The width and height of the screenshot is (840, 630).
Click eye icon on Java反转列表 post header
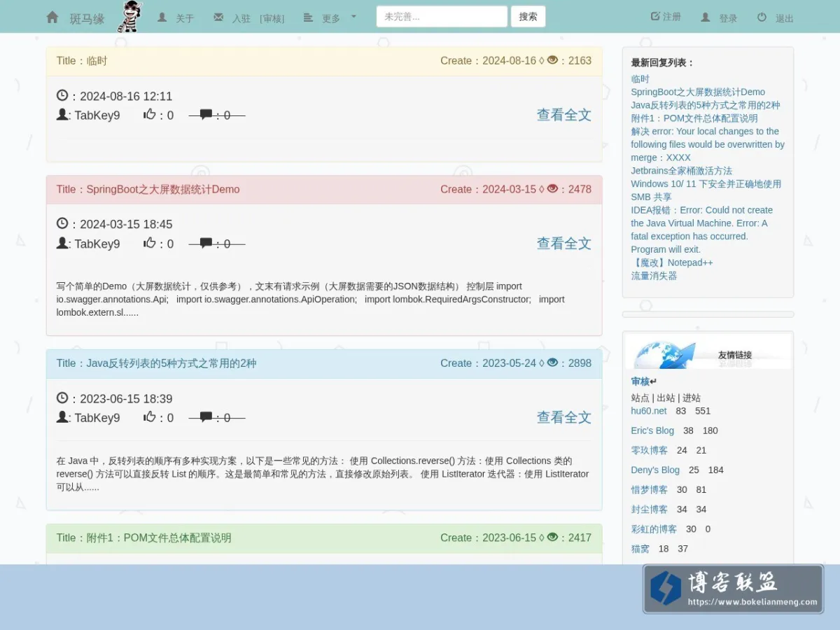click(x=552, y=363)
